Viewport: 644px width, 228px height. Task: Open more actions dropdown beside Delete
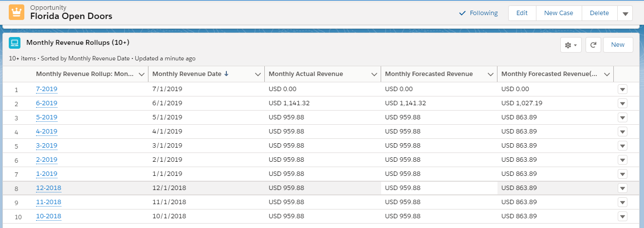(x=625, y=14)
